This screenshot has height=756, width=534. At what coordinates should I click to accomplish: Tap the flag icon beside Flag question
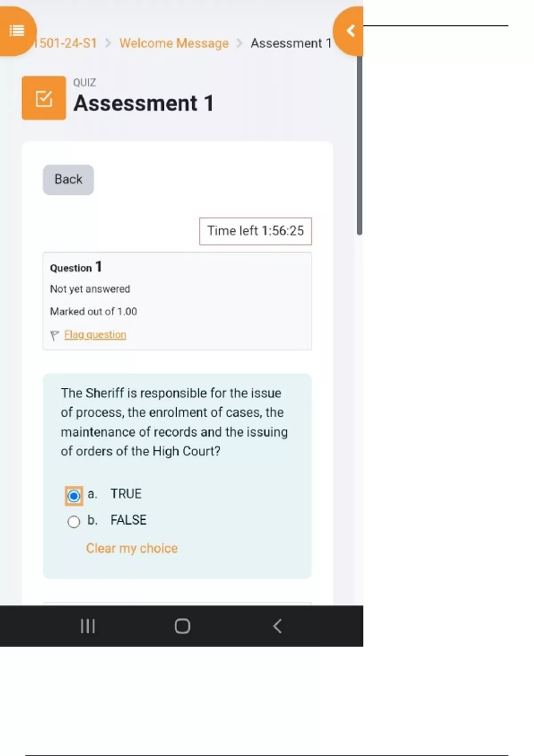(55, 335)
